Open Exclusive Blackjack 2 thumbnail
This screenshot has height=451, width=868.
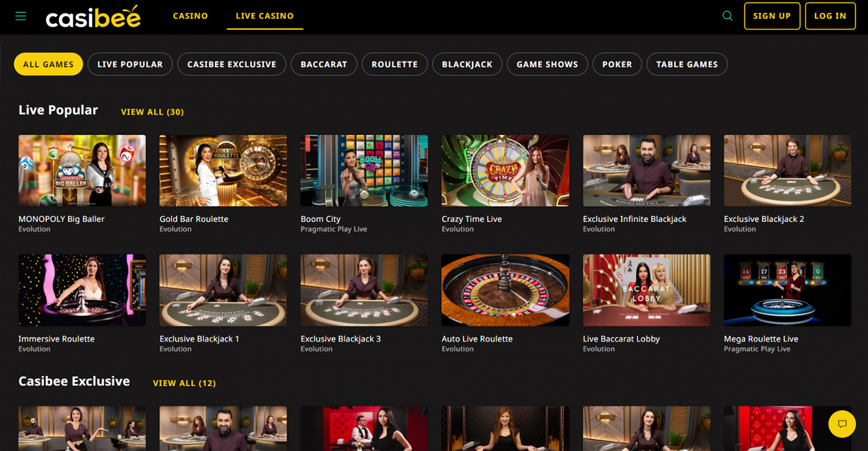click(x=788, y=170)
